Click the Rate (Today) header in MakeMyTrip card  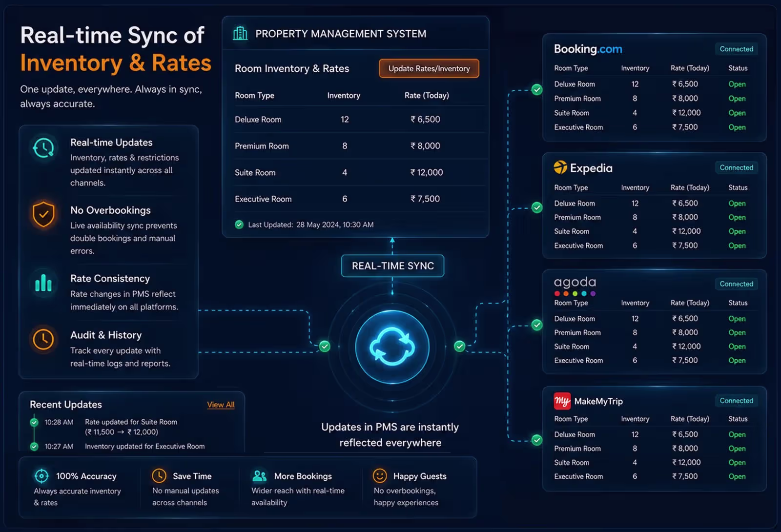click(x=690, y=419)
